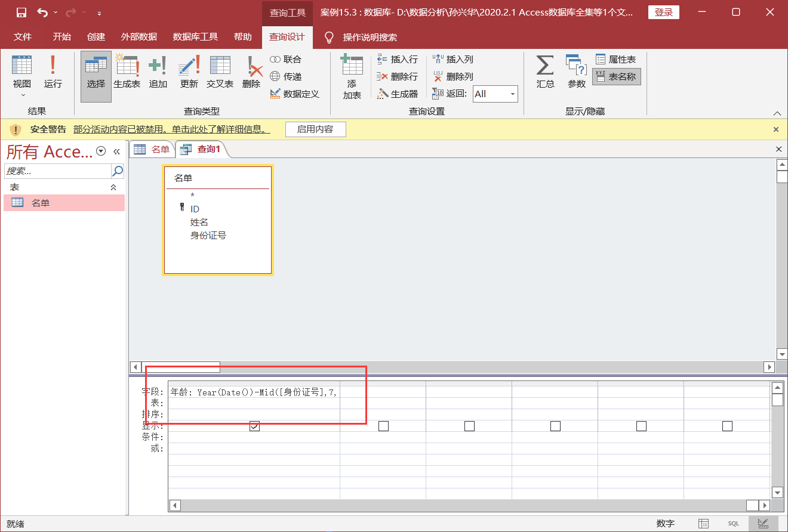Switch to the 名单 document tab
Image resolution: width=788 pixels, height=532 pixels.
(152, 149)
